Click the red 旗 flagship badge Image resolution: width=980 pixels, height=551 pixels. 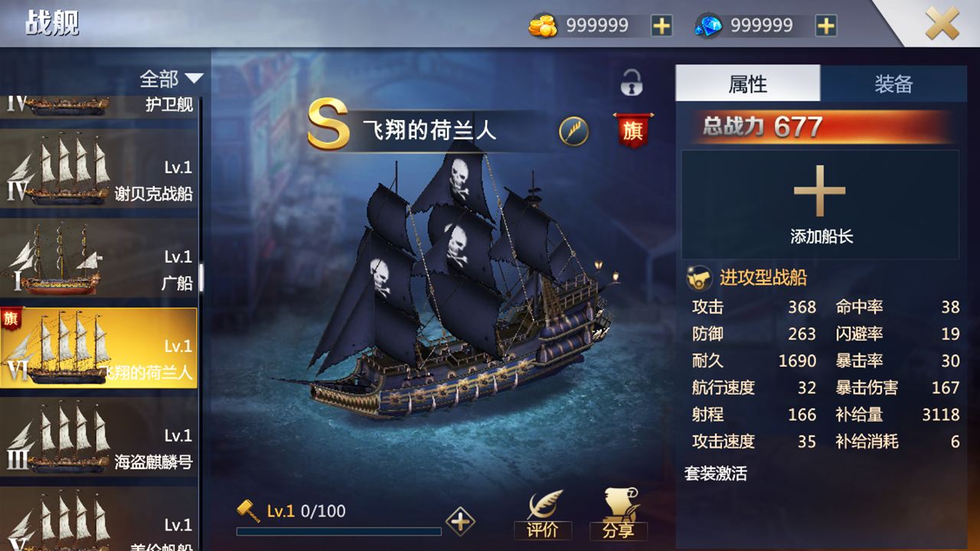pyautogui.click(x=632, y=130)
